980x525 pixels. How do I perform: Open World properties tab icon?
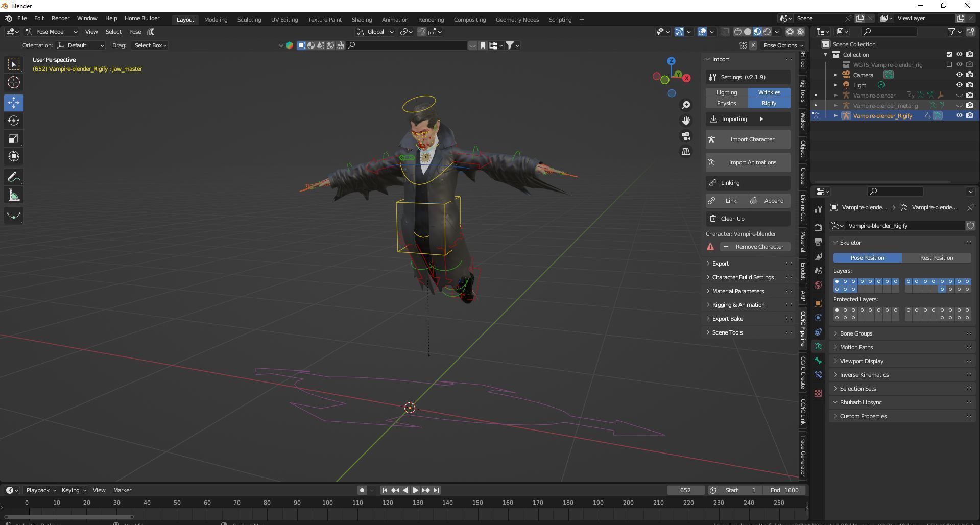tap(818, 285)
